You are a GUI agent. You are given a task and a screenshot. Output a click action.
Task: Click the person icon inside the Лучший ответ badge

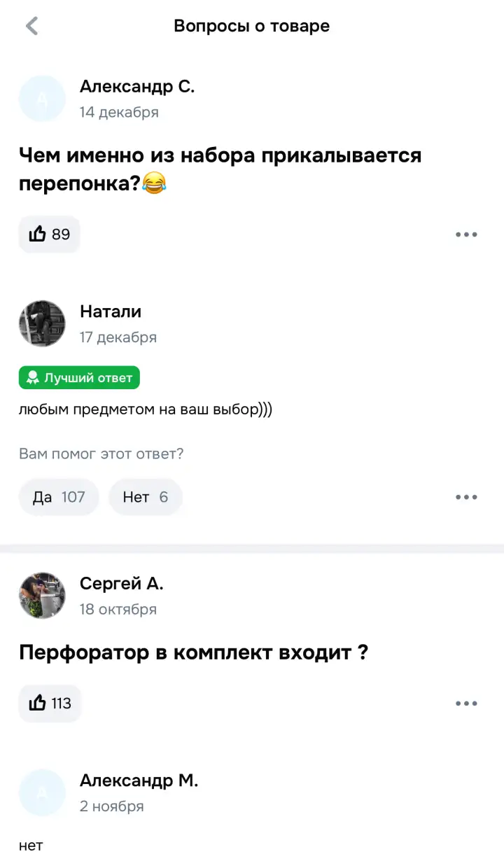point(32,377)
